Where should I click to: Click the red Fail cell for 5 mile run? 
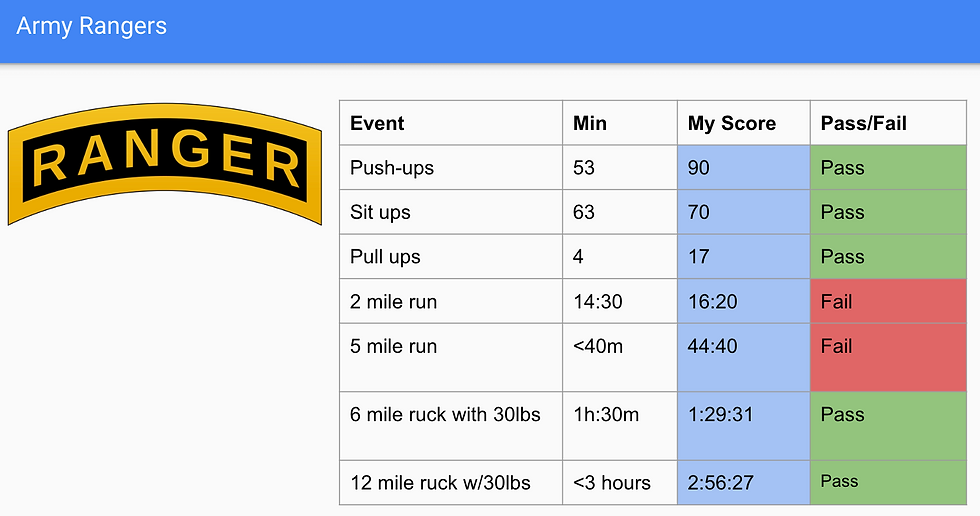point(888,357)
